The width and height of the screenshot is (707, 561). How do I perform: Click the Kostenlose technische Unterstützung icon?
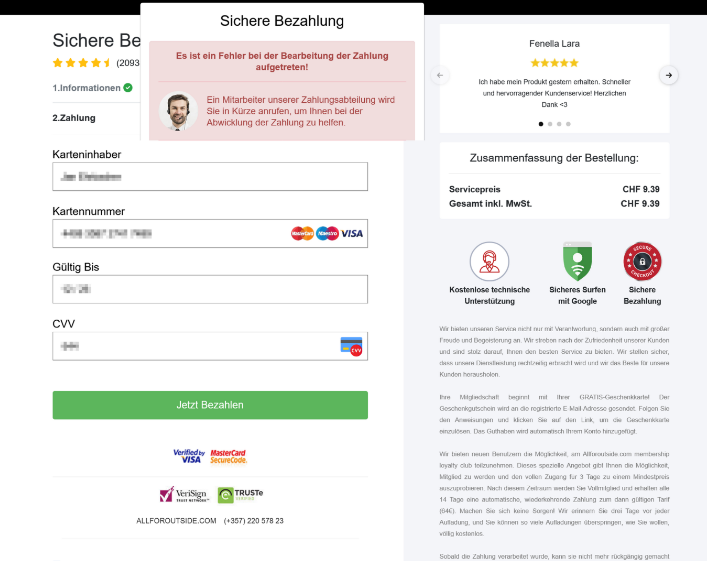[490, 262]
